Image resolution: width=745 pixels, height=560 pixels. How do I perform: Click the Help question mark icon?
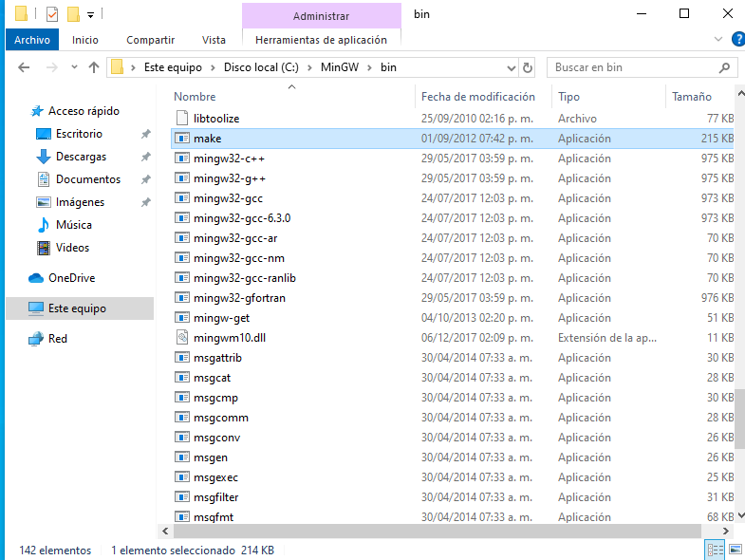738,39
